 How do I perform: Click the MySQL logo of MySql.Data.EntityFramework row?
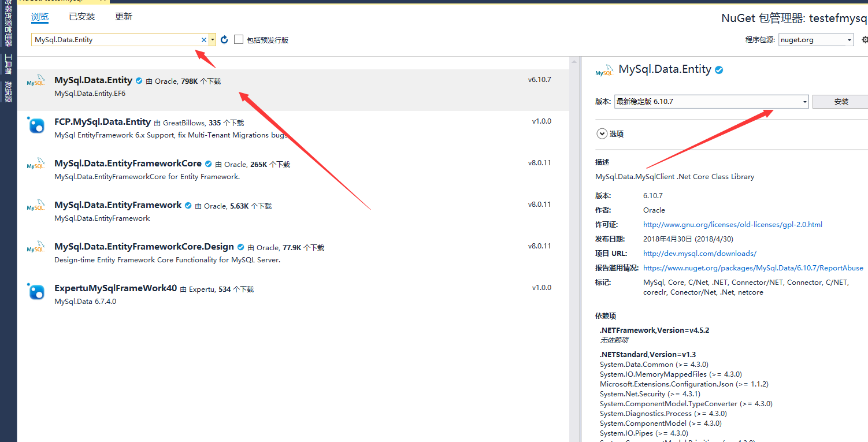coord(36,206)
